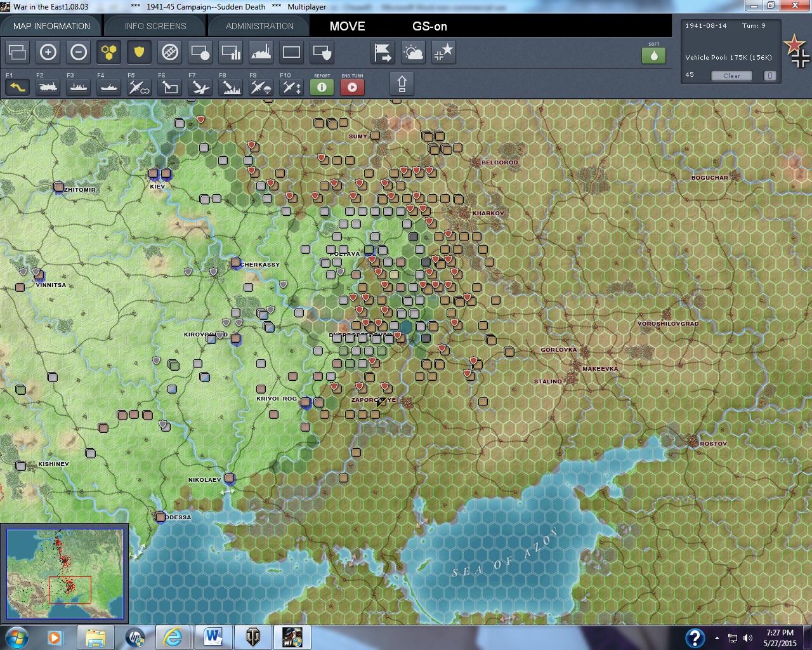This screenshot has height=650, width=812.
Task: Toggle the plain rectangle map overlay
Action: click(x=292, y=52)
